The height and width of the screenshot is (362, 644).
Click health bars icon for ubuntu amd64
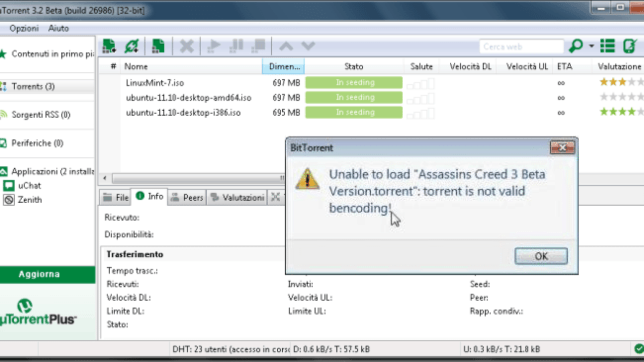point(421,99)
